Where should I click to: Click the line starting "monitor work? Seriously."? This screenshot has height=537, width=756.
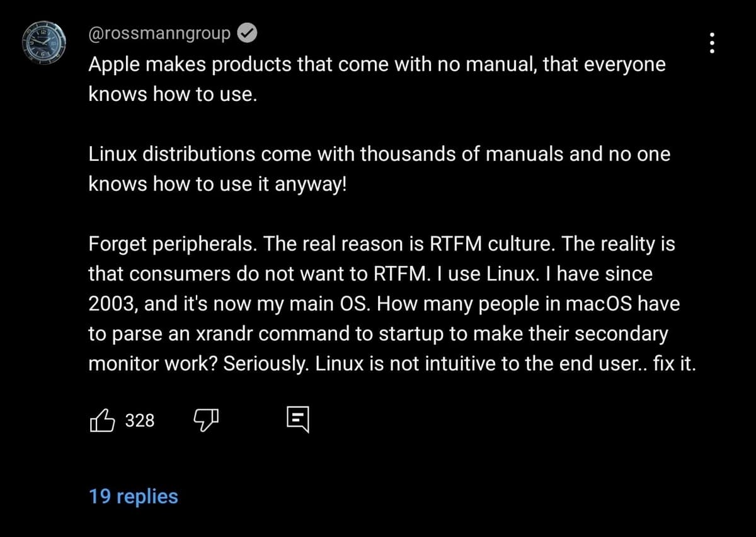click(x=392, y=364)
